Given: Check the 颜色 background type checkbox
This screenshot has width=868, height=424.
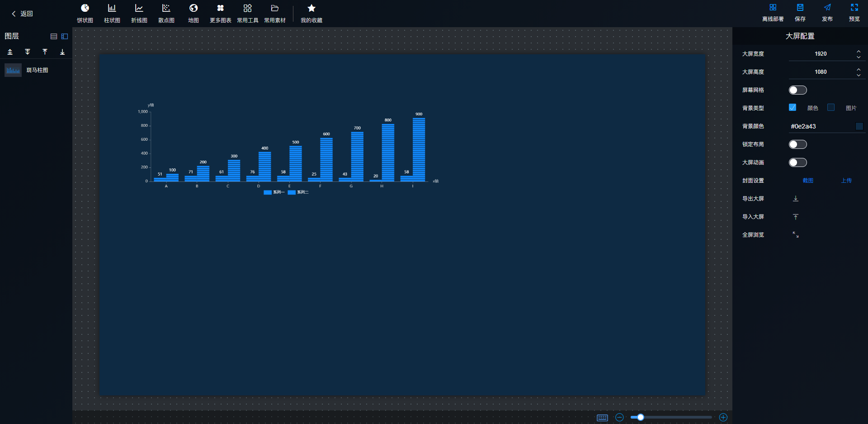Looking at the screenshot, I should 793,107.
